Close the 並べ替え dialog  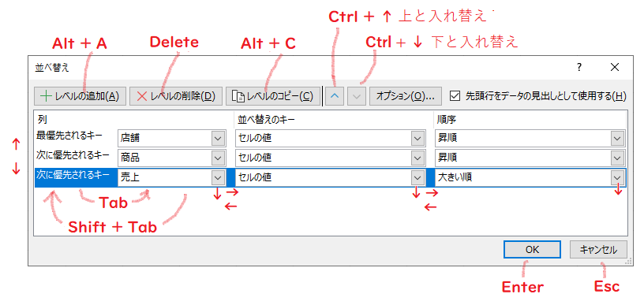pos(615,68)
